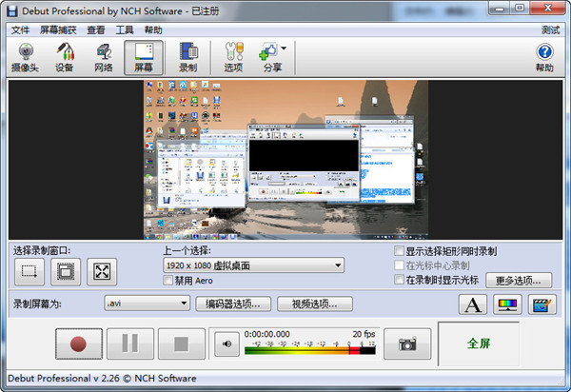Open the 选项 options dialog

click(233, 57)
